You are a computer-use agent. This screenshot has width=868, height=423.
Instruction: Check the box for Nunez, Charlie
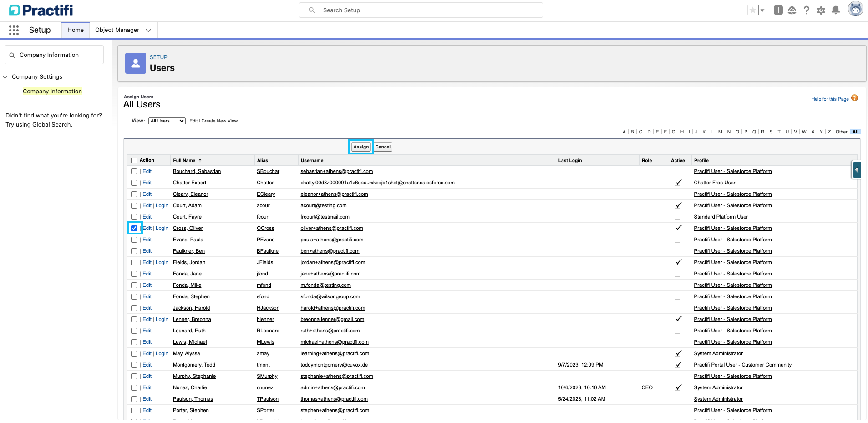click(134, 387)
